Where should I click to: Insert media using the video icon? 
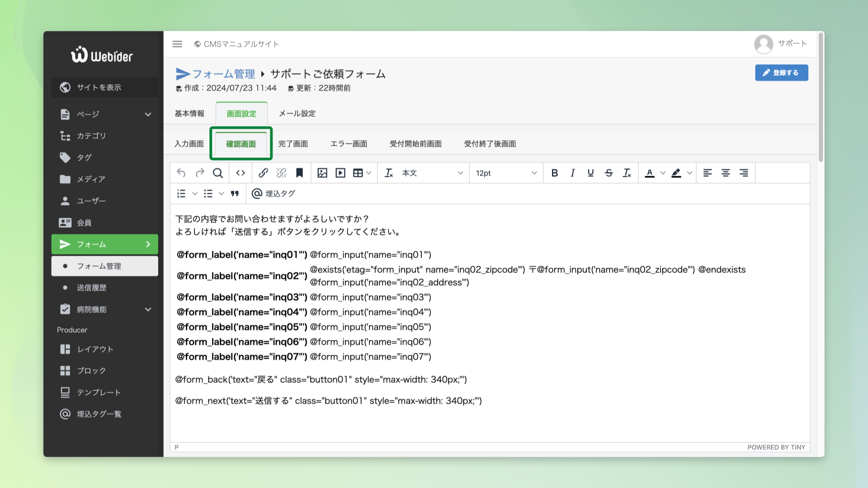click(340, 173)
